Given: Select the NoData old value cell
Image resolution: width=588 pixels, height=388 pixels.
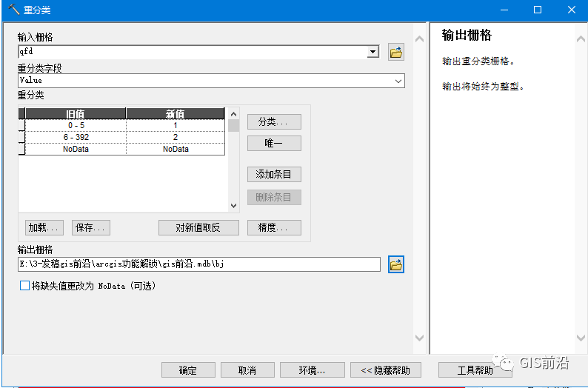Looking at the screenshot, I should (x=76, y=149).
